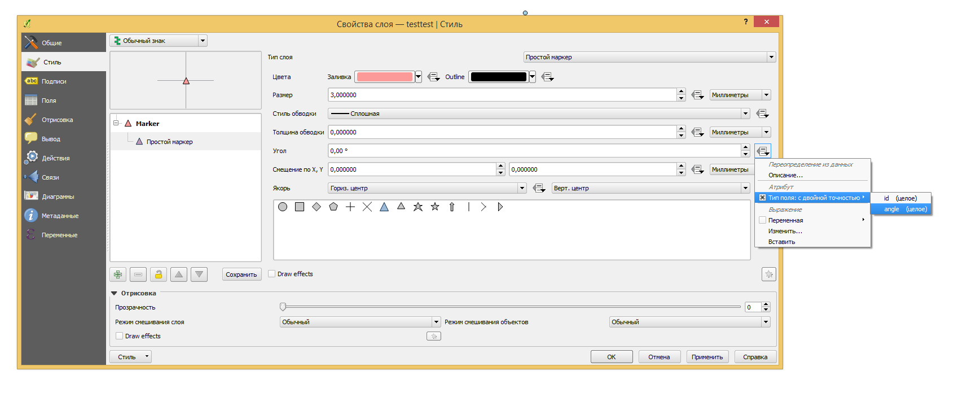980x414 pixels.
Task: Click the Применить button
Action: click(x=707, y=357)
